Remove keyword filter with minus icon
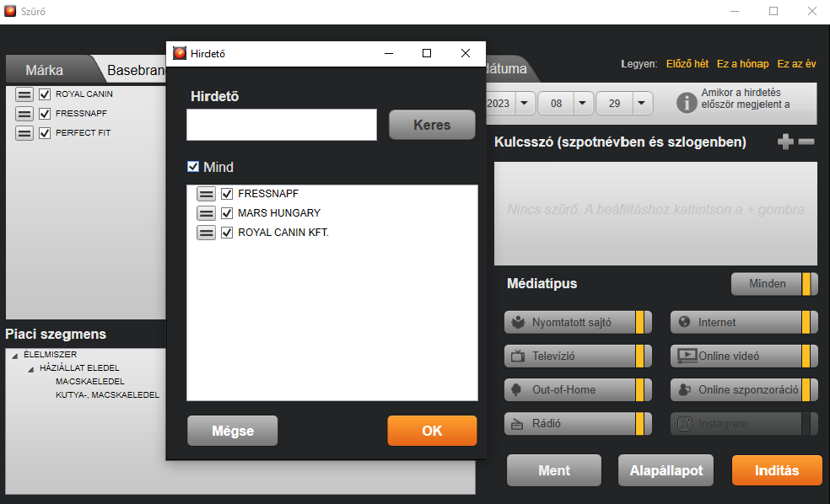This screenshot has height=504, width=830. tap(806, 142)
